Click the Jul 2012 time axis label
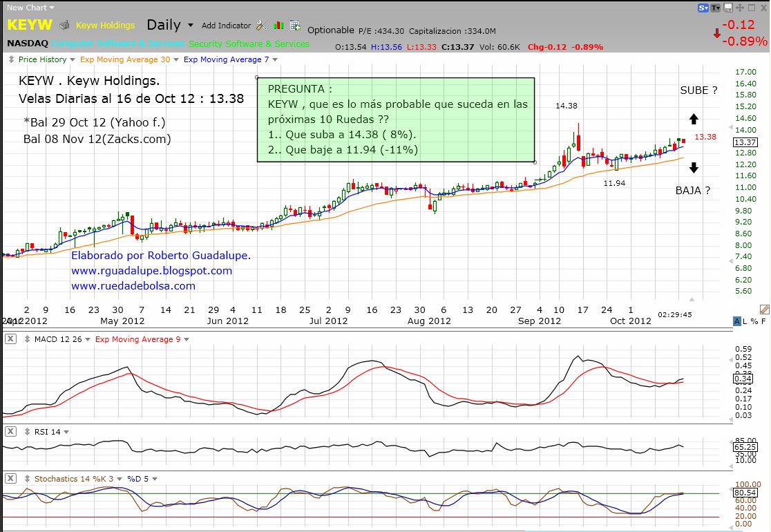 pos(328,321)
